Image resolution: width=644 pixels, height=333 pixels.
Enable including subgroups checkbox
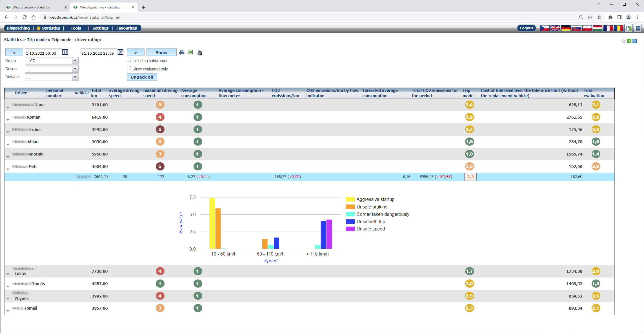tap(129, 60)
